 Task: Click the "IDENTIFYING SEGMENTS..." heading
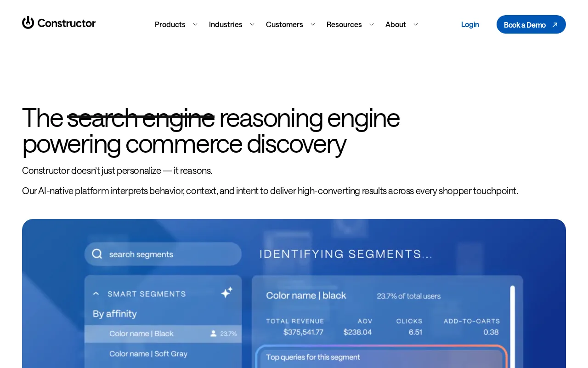346,254
